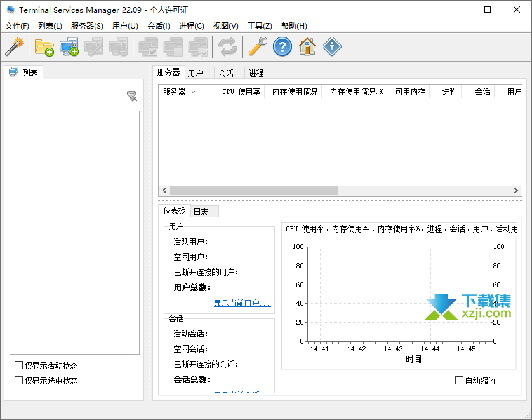
Task: Maximize the Terminal Services Manager window
Action: click(x=488, y=10)
